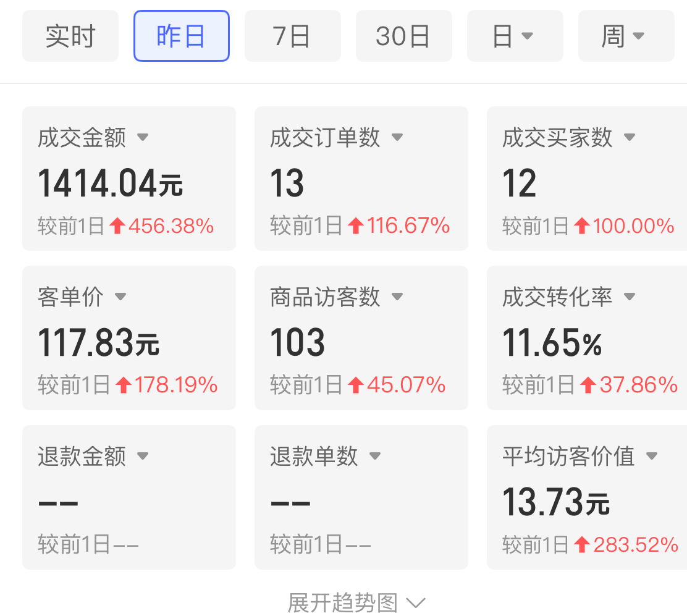Open the 成交金额 metric dropdown
Screen dimensions: 687x616
(x=143, y=137)
